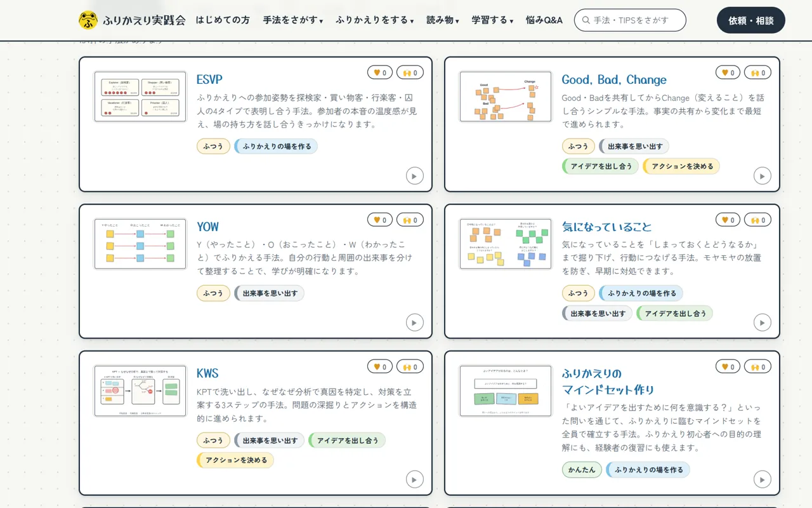Viewport: 812px width, 508px height.
Task: Expand the 読み物 dropdown
Action: [443, 20]
